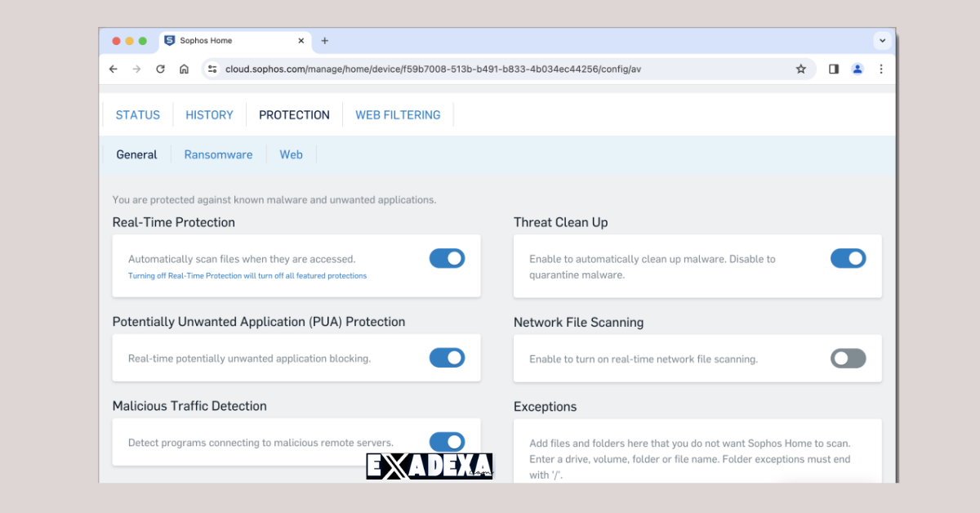Disable Real-Time Protection
The height and width of the screenshot is (513, 980).
coord(447,257)
